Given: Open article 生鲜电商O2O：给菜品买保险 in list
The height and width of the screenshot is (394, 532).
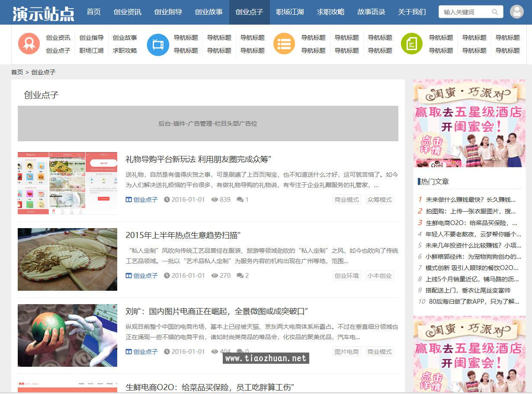Looking at the screenshot, I should pos(210,387).
